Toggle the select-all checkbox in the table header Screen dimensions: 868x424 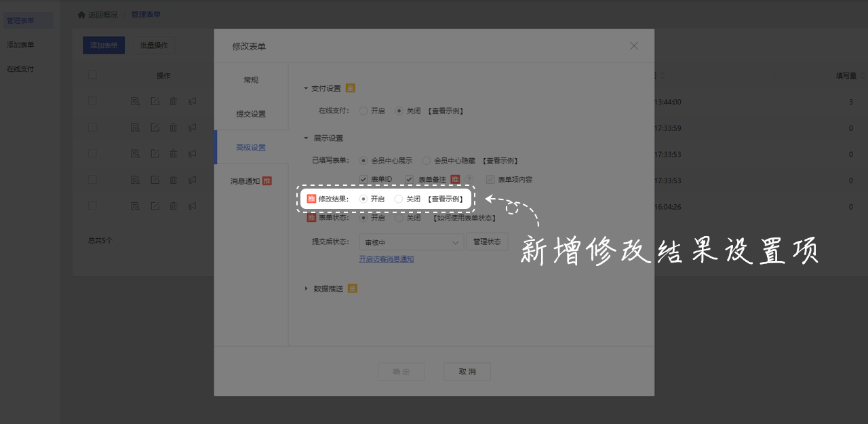click(92, 75)
